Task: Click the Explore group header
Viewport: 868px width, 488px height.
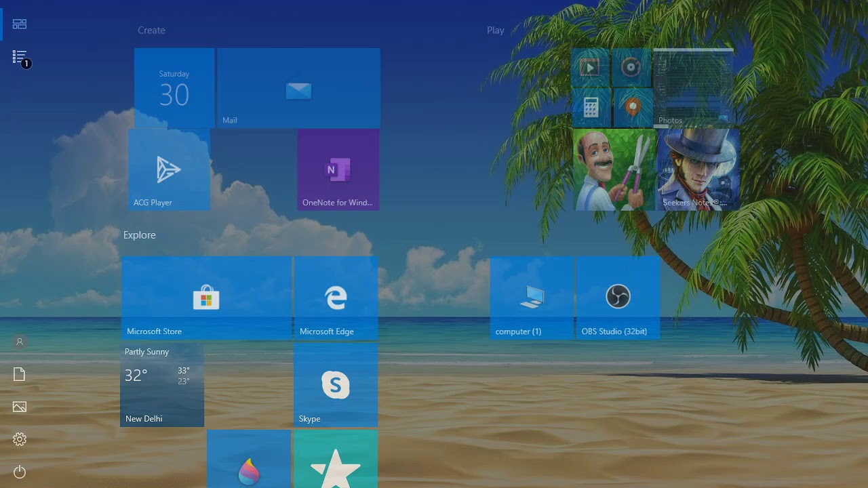Action: (x=140, y=235)
